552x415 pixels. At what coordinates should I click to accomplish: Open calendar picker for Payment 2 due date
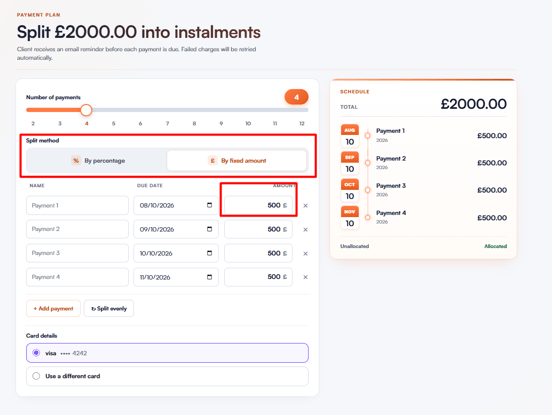[x=209, y=229]
